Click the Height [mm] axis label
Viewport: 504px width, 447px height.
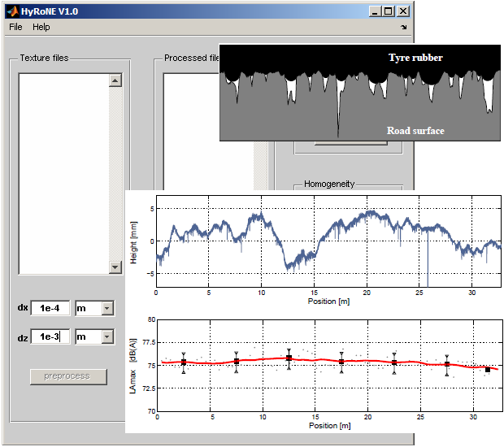(x=133, y=243)
